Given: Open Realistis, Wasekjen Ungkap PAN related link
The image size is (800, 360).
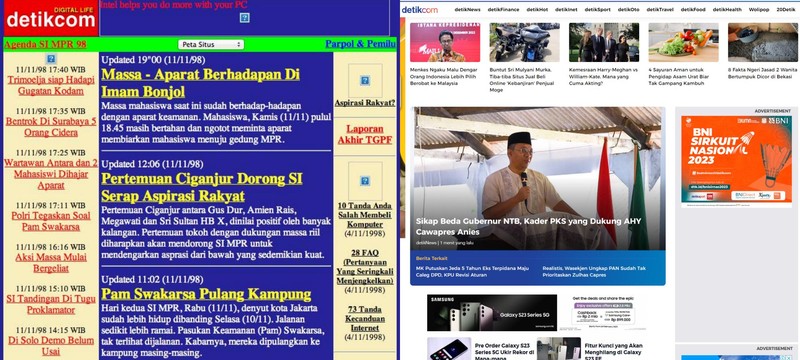Looking at the screenshot, I should [x=594, y=271].
